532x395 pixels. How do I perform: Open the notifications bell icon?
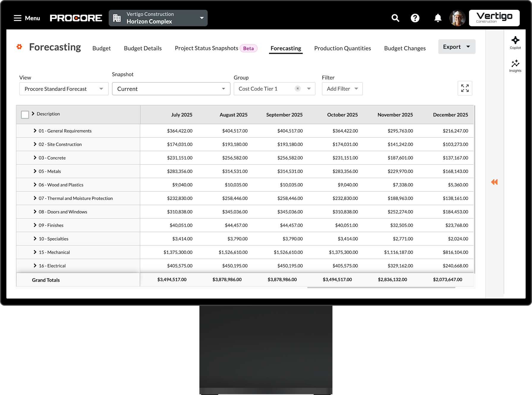(x=437, y=18)
